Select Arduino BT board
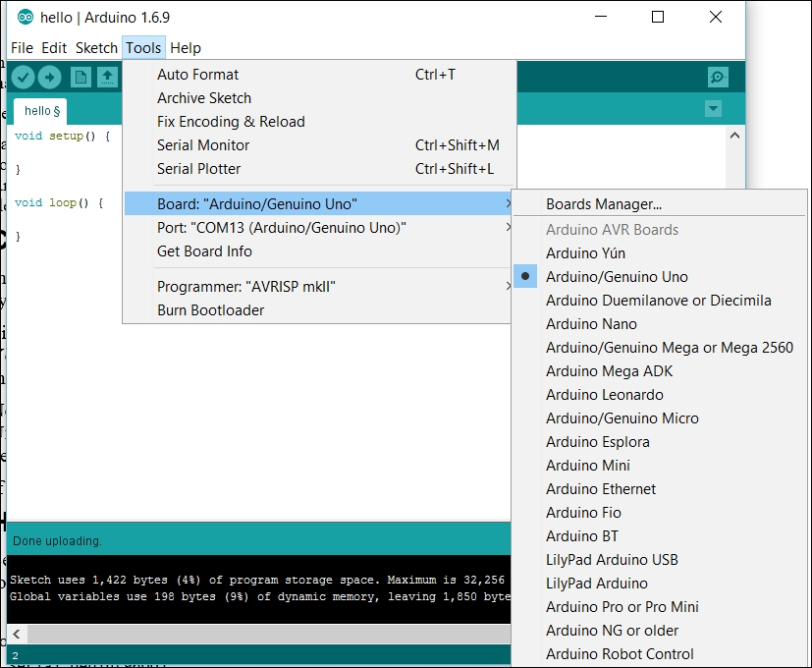This screenshot has width=812, height=668. (x=659, y=535)
